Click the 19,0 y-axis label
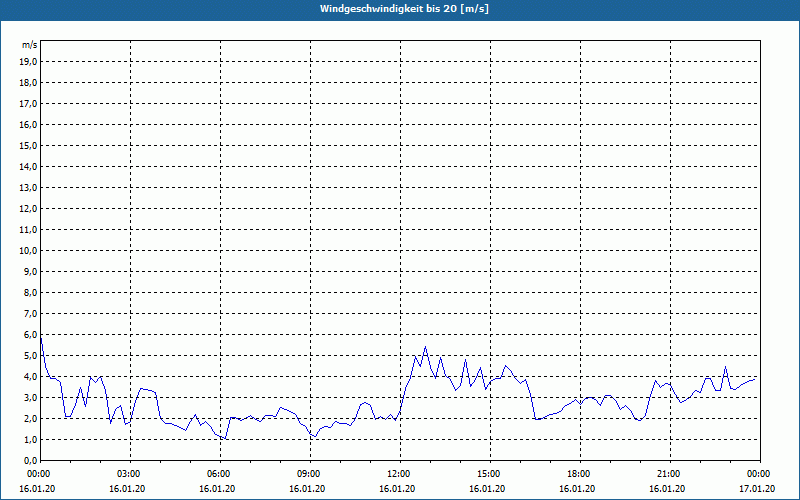Image resolution: width=800 pixels, height=500 pixels. [28, 62]
